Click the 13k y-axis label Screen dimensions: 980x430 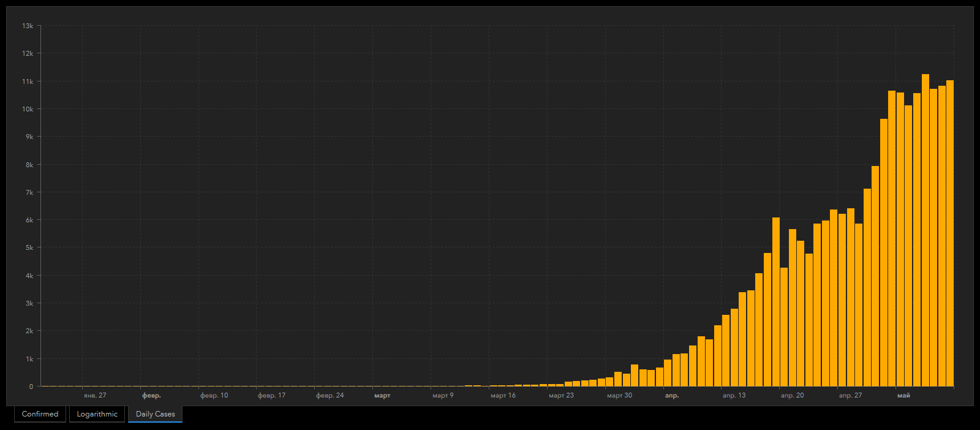point(28,26)
